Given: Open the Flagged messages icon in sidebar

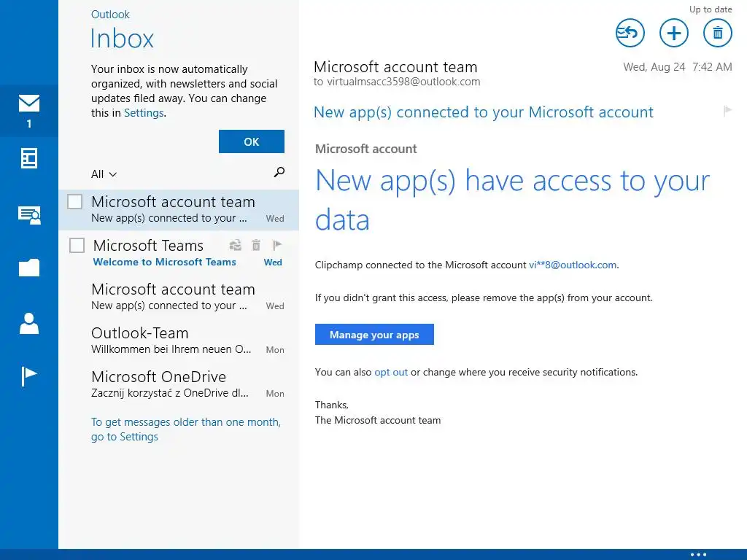Looking at the screenshot, I should coord(29,376).
